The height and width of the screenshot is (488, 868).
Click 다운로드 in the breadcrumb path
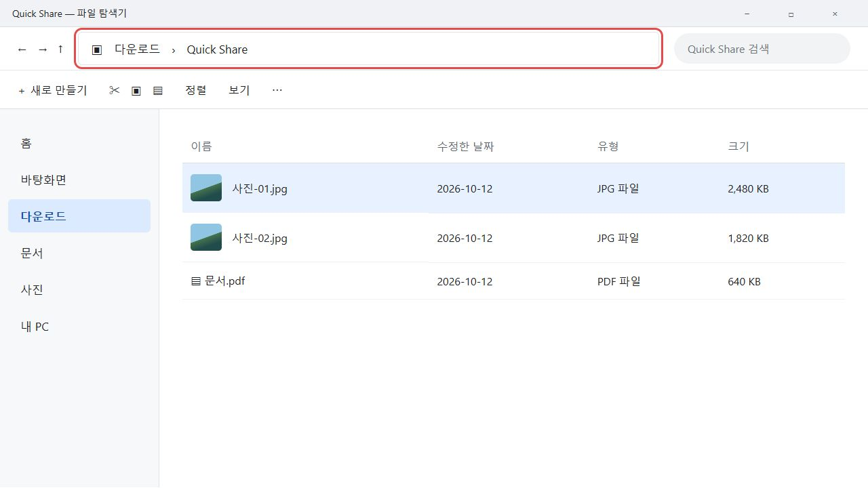137,49
